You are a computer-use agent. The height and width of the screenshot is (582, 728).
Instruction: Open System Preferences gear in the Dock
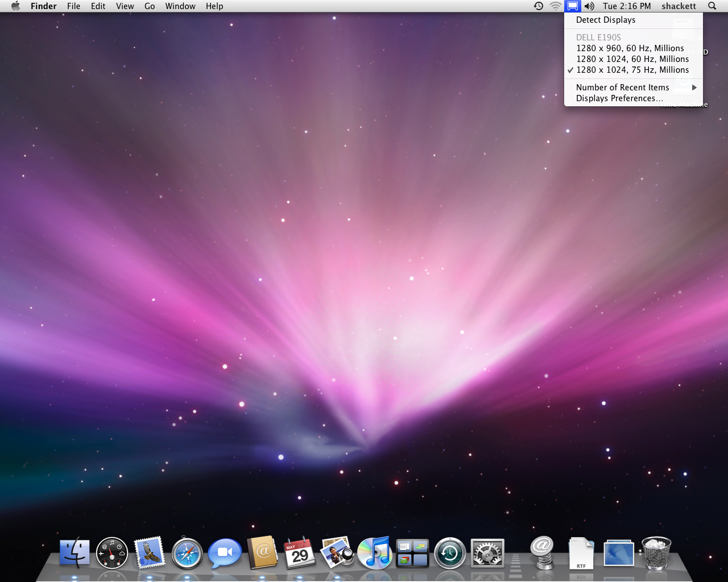(487, 553)
